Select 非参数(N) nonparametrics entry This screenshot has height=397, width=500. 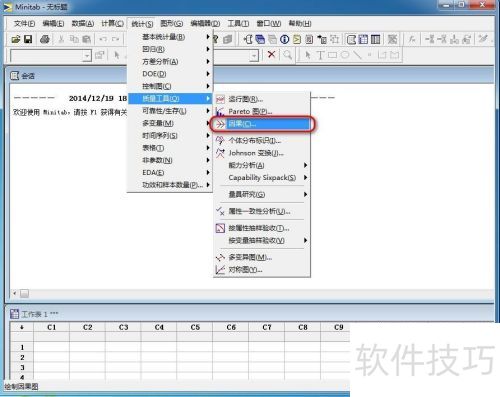(169, 160)
